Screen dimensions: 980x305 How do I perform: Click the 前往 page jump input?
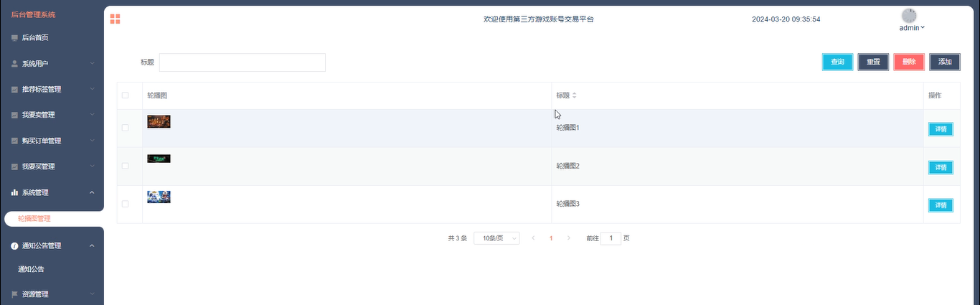(611, 238)
